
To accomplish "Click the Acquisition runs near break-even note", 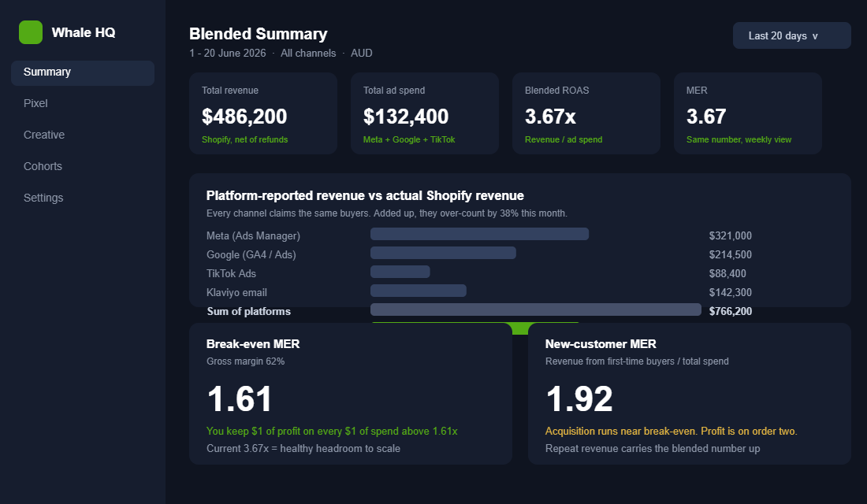I will pos(671,431).
